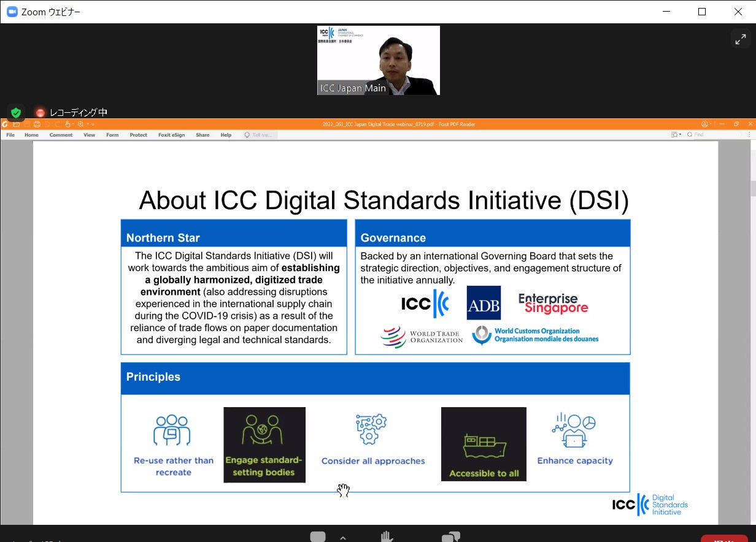Click the Open folder icon in Foxit
Screen dimensions: 756x542
point(17,124)
